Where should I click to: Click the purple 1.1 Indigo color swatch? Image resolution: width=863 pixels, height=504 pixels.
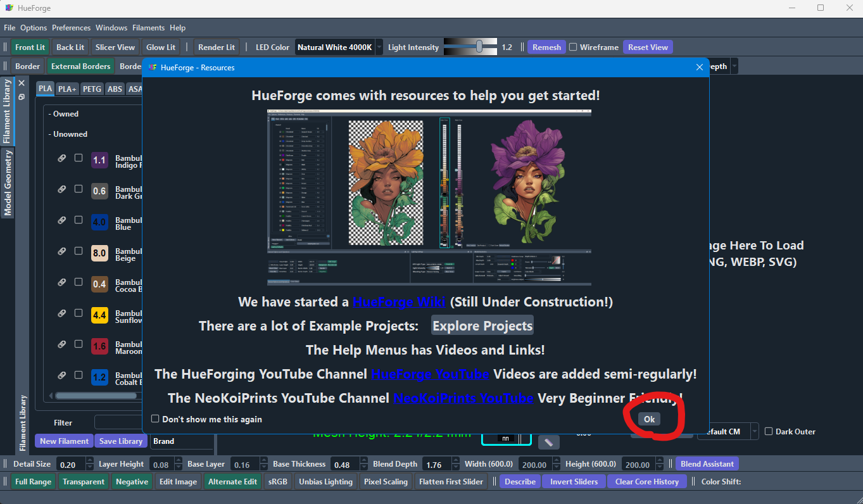pos(99,161)
